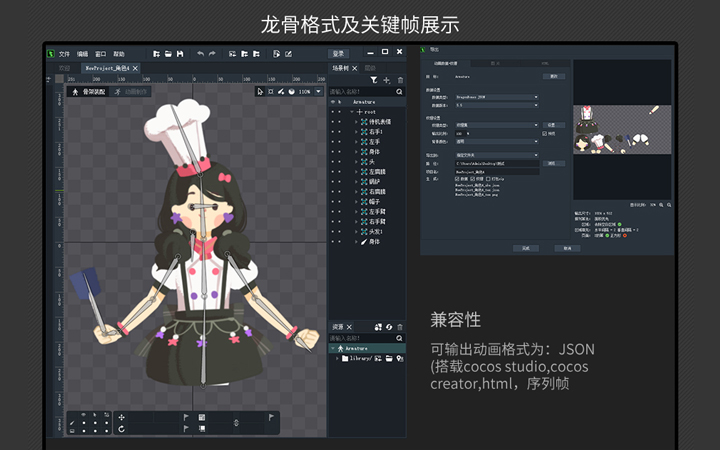This screenshot has width=720, height=450.
Task: Toggle visibility dot for 左手 row
Action: coord(333,142)
